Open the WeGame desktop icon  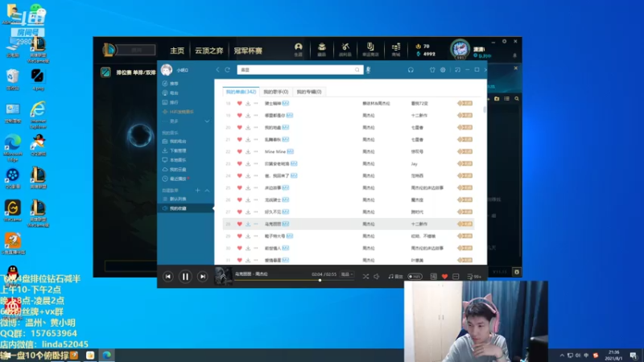(x=13, y=211)
